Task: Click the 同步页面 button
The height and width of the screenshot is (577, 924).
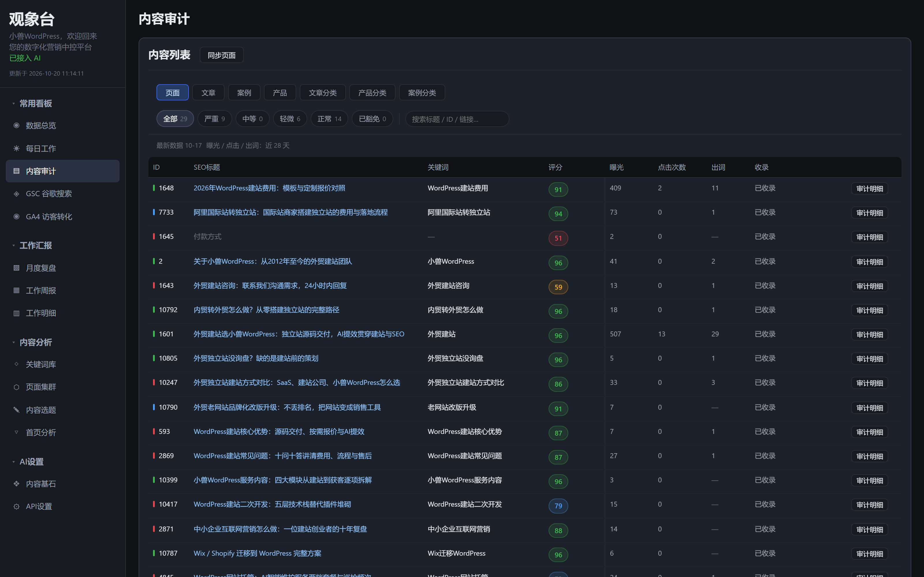Action: 221,55
